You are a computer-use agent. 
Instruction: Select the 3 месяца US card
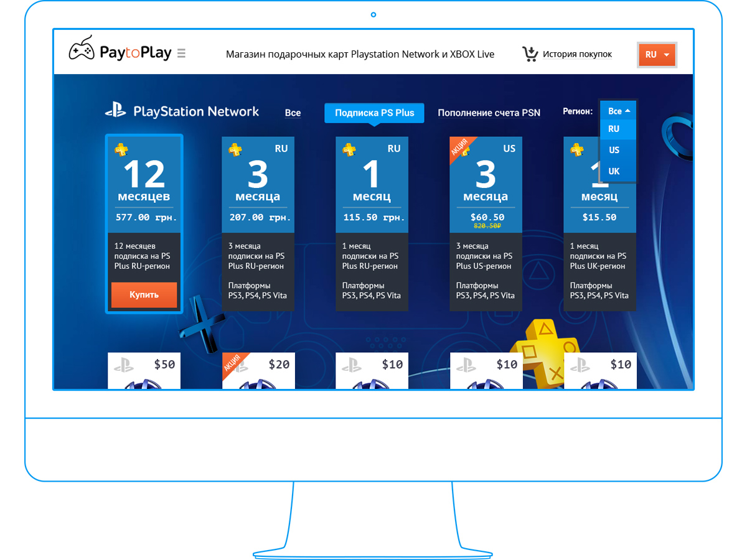pyautogui.click(x=486, y=223)
